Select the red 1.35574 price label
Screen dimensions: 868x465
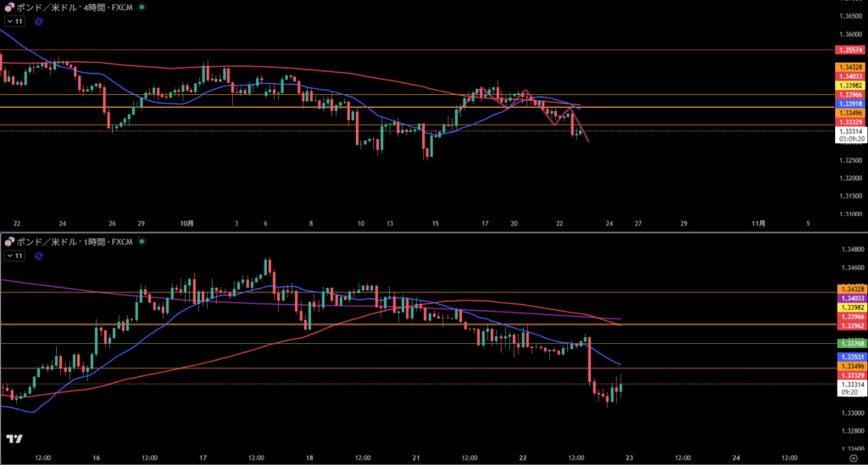(x=850, y=51)
